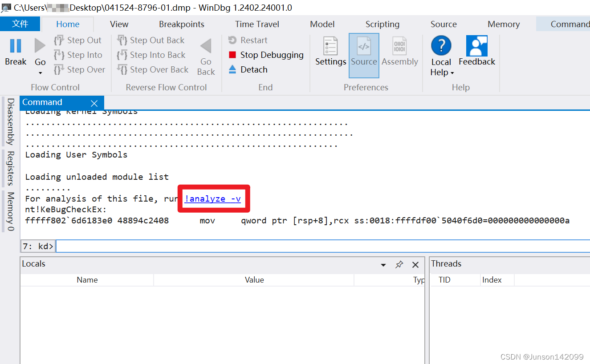The width and height of the screenshot is (590, 364).
Task: Click the Loading User Symbols line
Action: pyautogui.click(x=76, y=155)
